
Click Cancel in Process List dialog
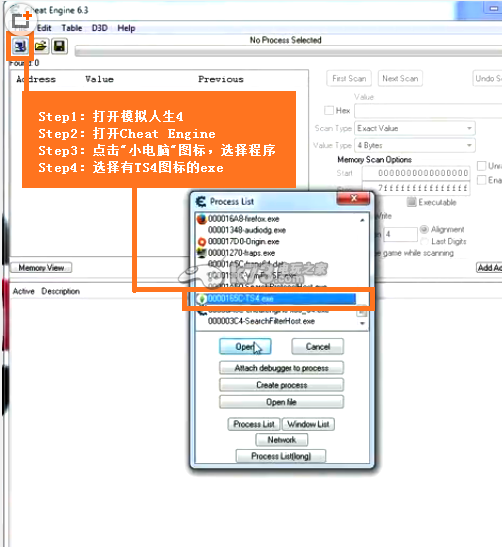[317, 346]
